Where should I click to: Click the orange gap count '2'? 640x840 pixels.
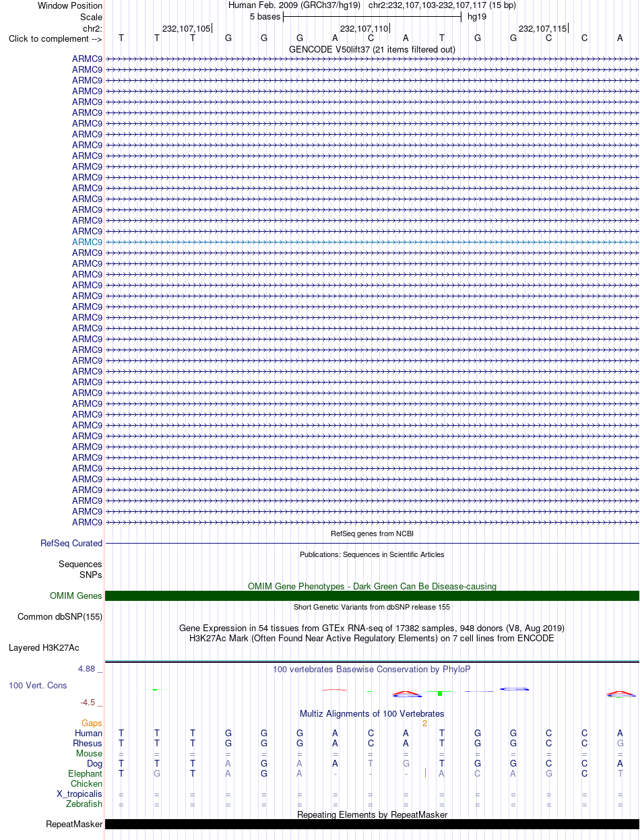coord(424,723)
